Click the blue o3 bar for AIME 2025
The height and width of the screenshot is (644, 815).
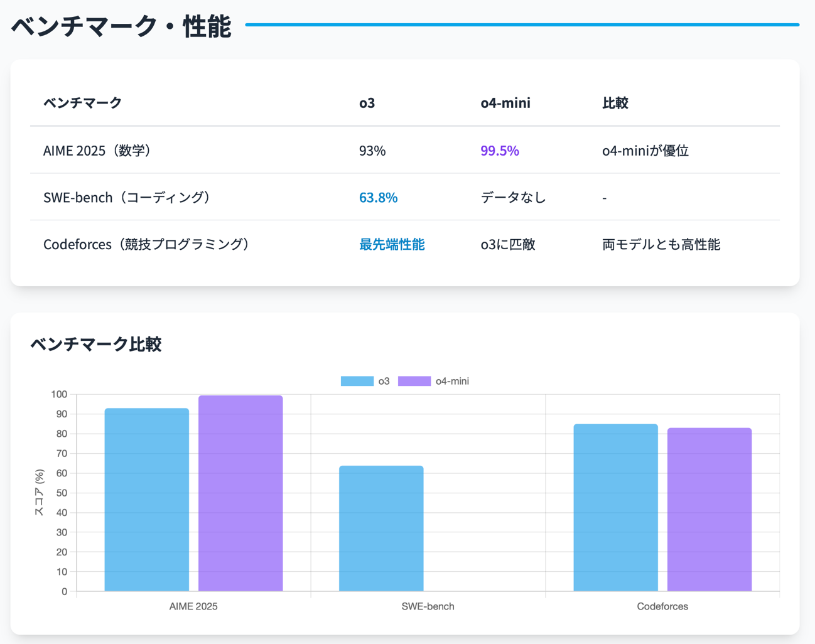[x=146, y=500]
